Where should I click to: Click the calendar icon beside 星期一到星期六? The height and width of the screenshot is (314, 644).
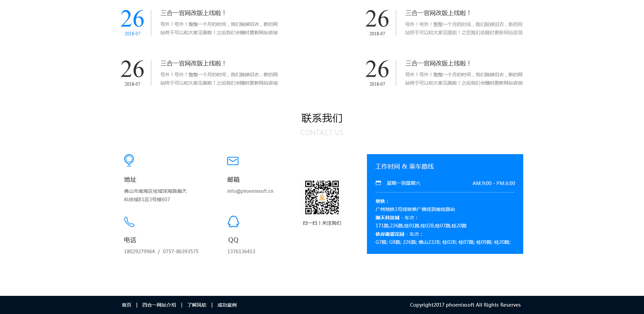click(x=378, y=183)
